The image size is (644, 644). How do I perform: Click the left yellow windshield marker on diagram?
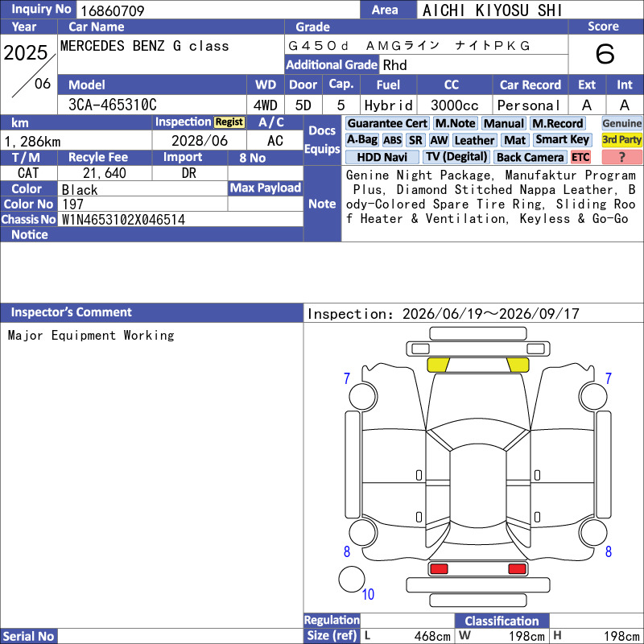[438, 365]
